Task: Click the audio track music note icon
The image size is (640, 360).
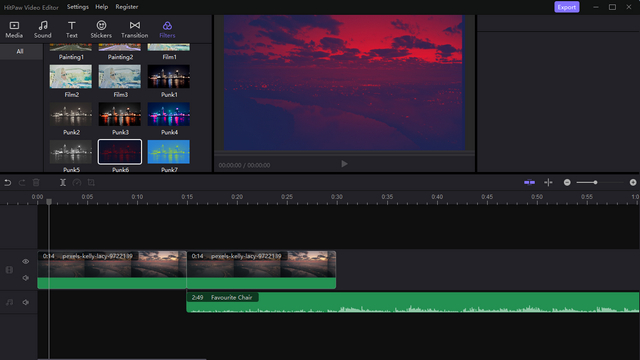Action: (9, 302)
